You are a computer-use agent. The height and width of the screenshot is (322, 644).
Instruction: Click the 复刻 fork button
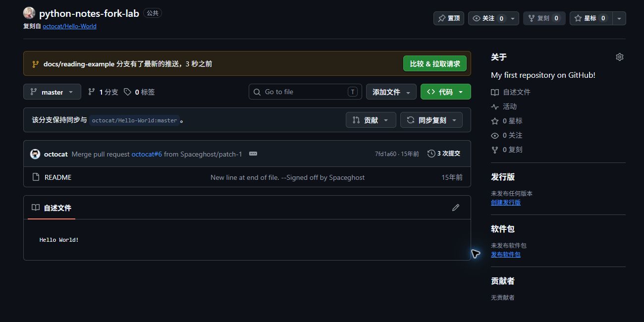point(544,18)
